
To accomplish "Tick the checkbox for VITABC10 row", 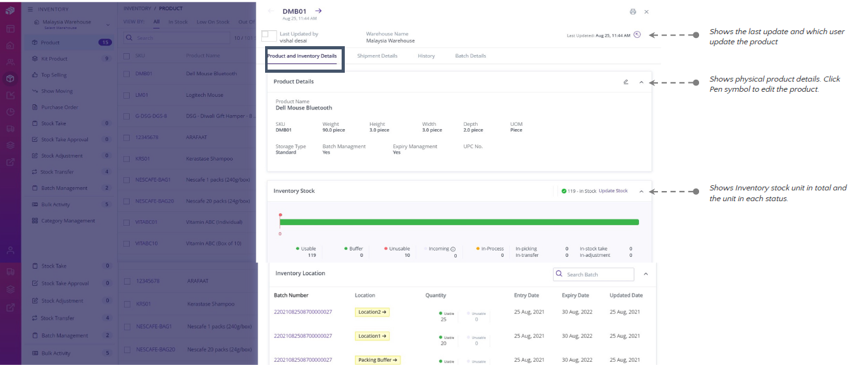I will pos(127,243).
